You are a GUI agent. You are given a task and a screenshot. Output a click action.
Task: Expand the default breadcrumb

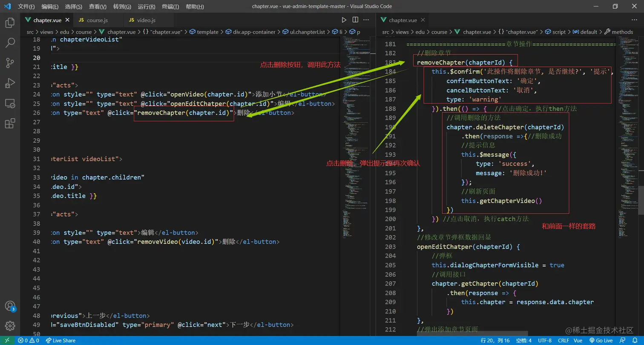pyautogui.click(x=585, y=32)
